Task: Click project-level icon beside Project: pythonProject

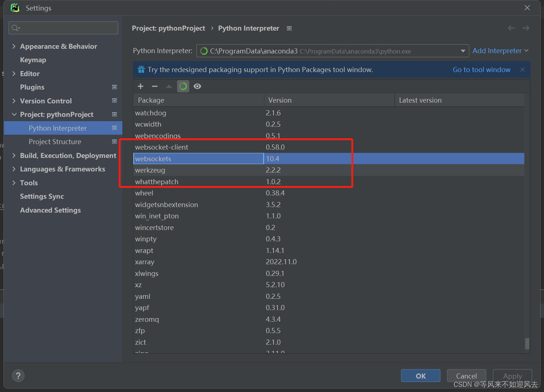Action: point(115,114)
